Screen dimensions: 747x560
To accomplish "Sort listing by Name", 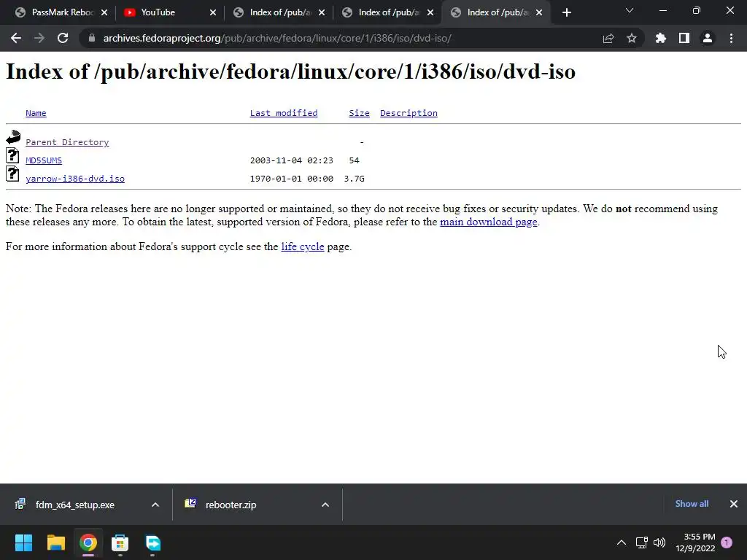I will tap(36, 113).
